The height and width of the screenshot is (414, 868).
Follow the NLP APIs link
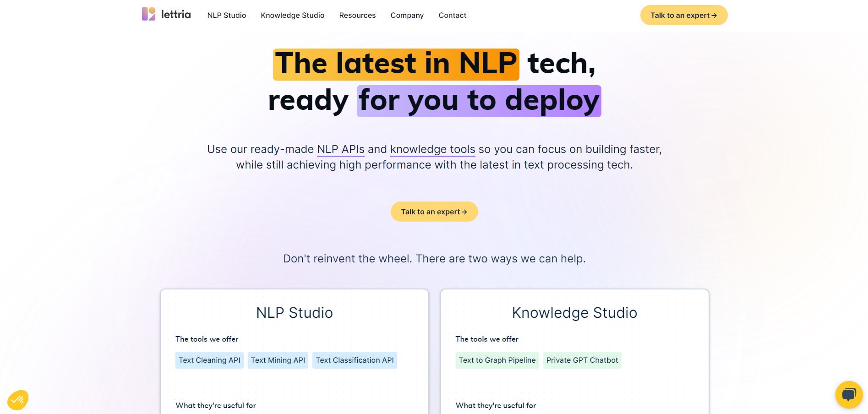click(341, 149)
